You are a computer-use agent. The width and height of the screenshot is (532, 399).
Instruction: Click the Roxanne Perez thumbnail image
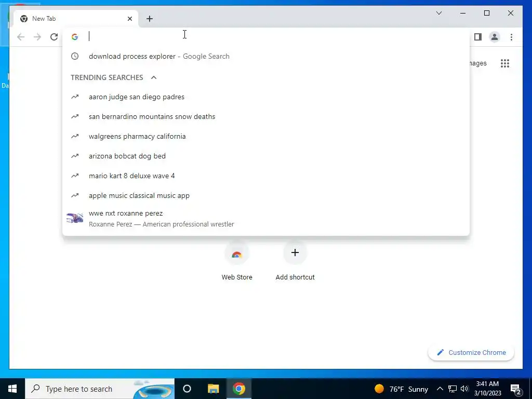click(x=75, y=218)
